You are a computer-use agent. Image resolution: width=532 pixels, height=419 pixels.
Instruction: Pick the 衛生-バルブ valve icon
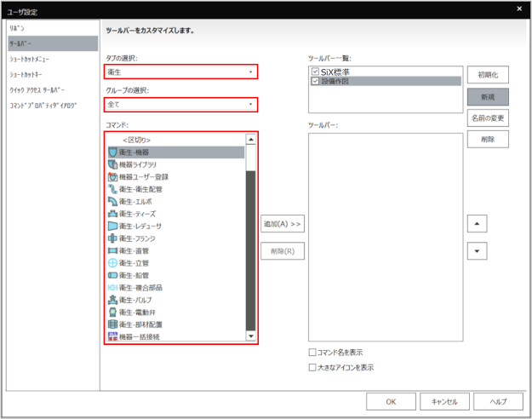point(112,300)
